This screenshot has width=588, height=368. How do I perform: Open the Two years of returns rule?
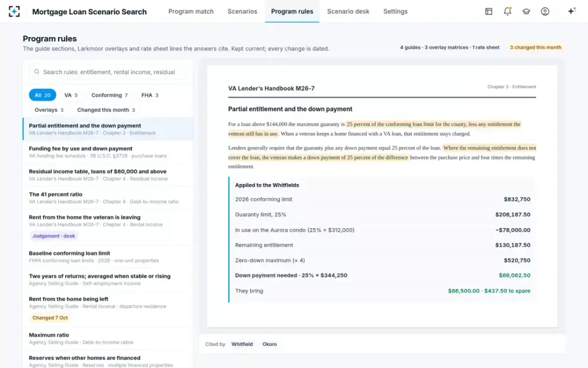(x=108, y=280)
